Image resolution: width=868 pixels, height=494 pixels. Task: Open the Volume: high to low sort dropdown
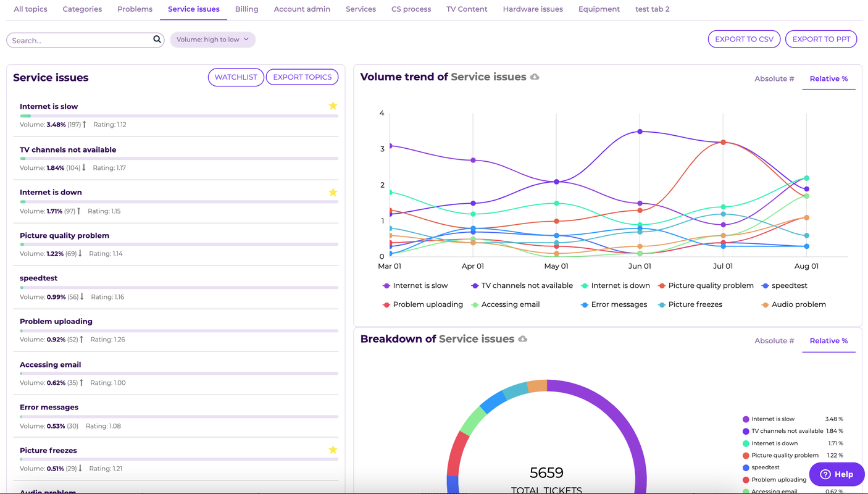(212, 40)
